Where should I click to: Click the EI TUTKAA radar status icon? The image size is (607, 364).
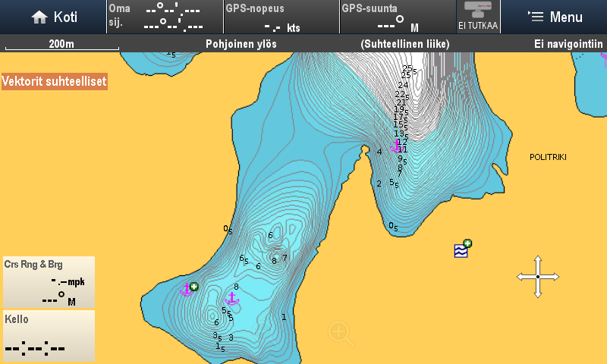(477, 17)
